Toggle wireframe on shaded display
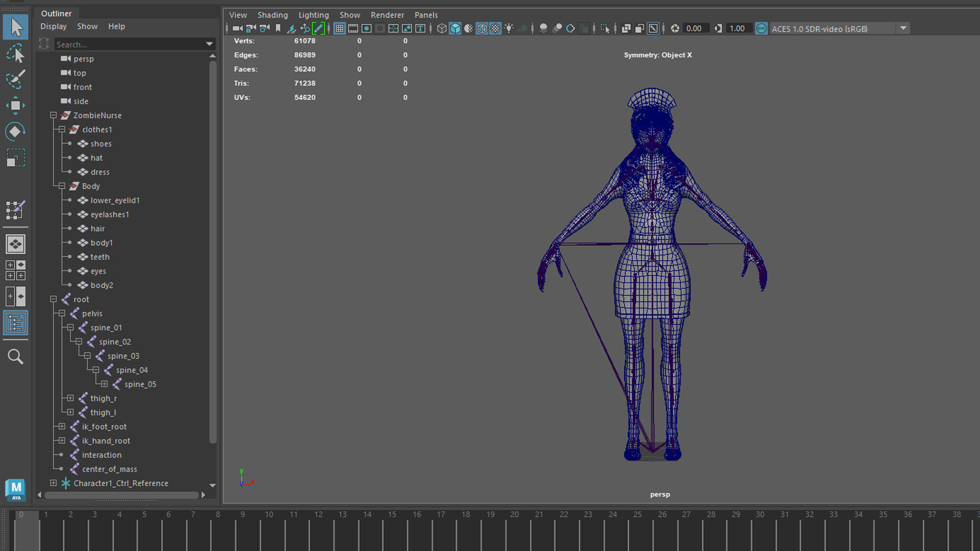Image resolution: width=980 pixels, height=551 pixels. [482, 29]
